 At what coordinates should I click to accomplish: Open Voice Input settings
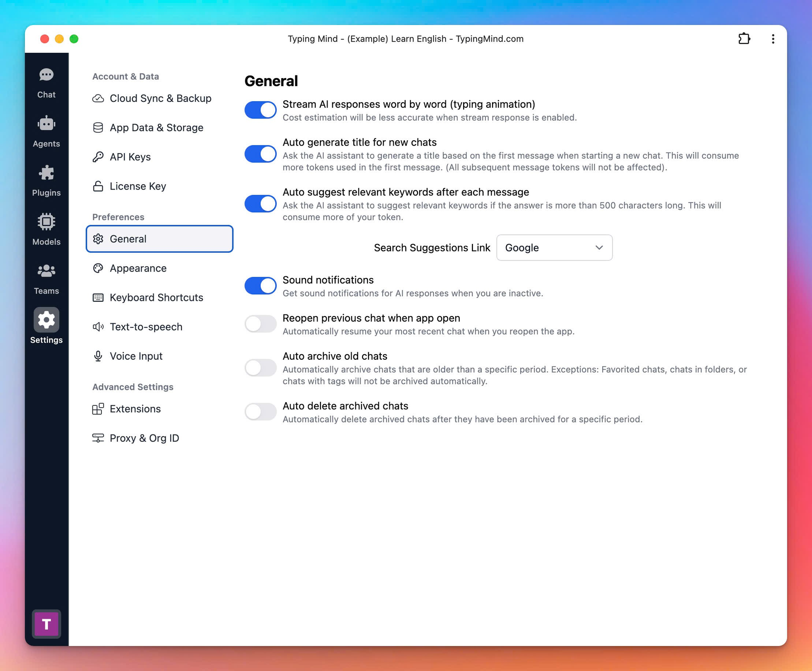[159, 356]
